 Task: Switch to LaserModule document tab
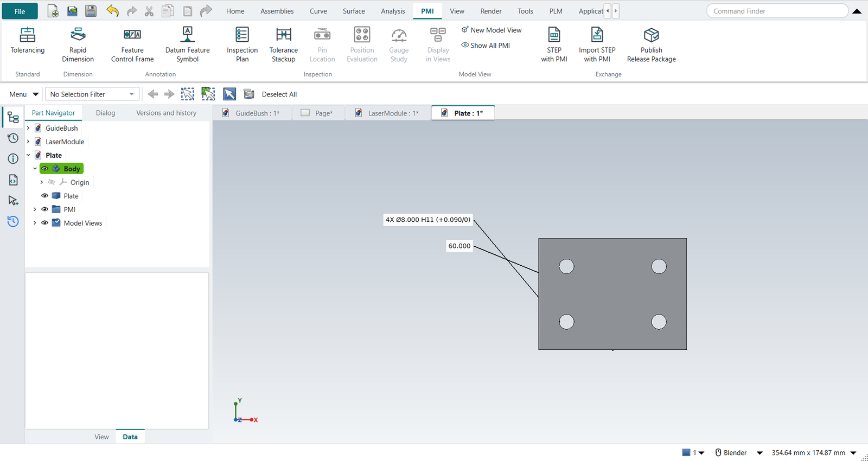(x=387, y=113)
